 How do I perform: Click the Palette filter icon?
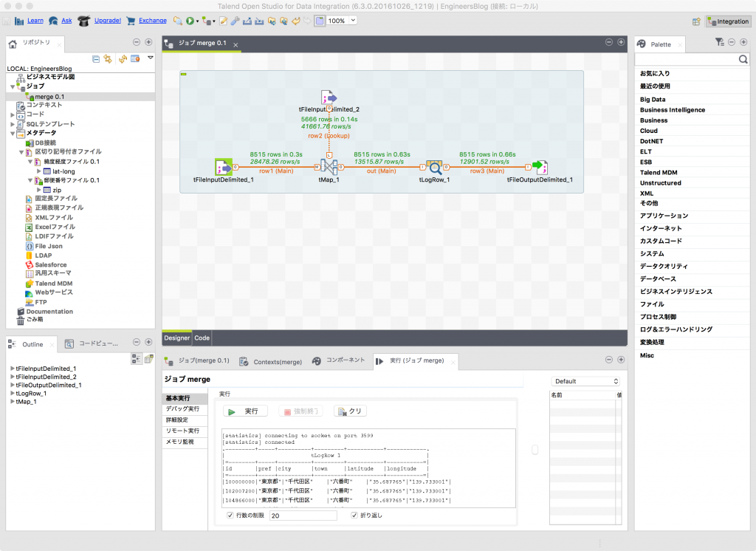(x=719, y=42)
